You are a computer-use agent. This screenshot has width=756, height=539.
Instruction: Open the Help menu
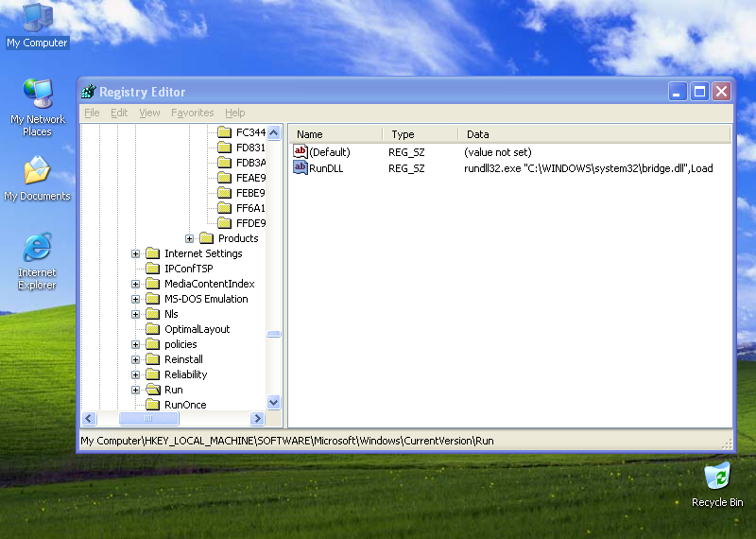point(234,113)
